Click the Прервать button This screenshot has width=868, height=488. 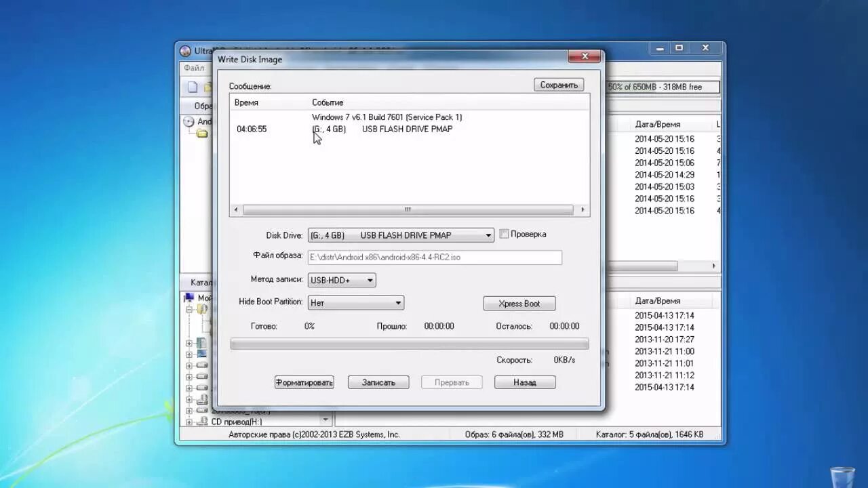click(452, 382)
